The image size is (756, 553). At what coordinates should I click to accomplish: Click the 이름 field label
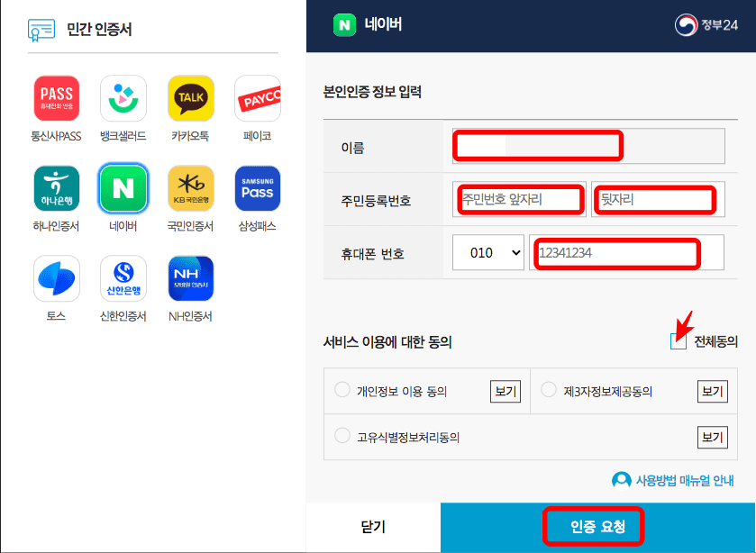coord(352,148)
